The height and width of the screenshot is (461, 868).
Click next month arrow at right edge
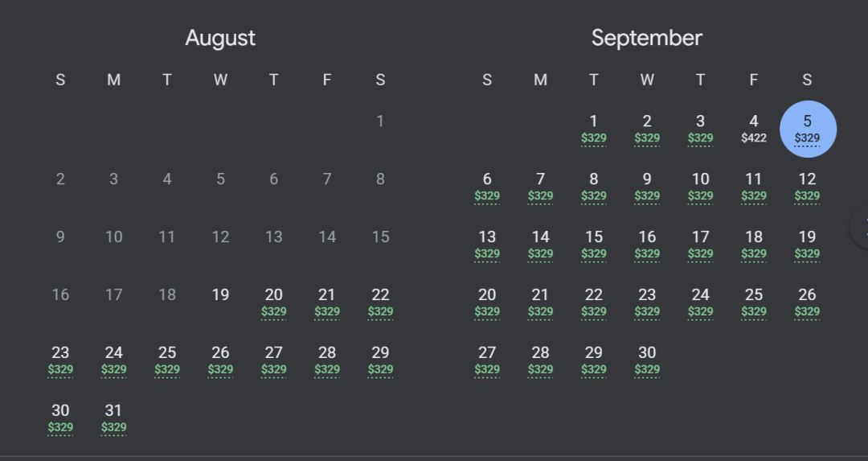(862, 226)
